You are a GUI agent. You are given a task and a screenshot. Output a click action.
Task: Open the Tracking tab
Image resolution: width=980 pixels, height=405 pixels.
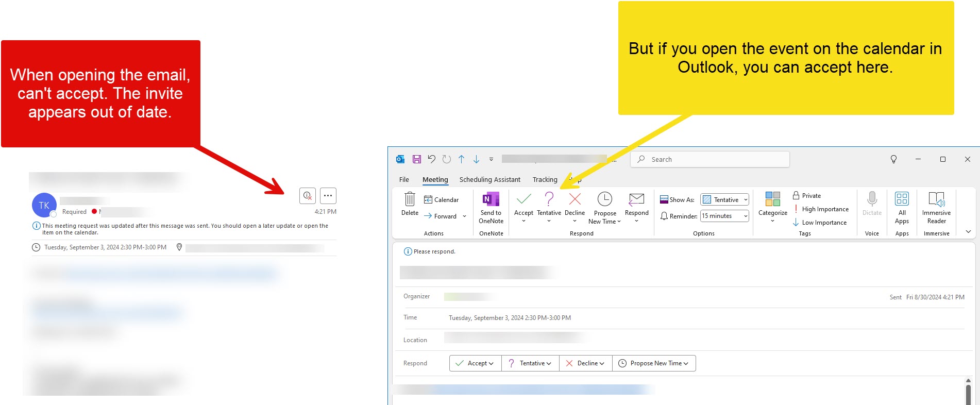point(545,180)
